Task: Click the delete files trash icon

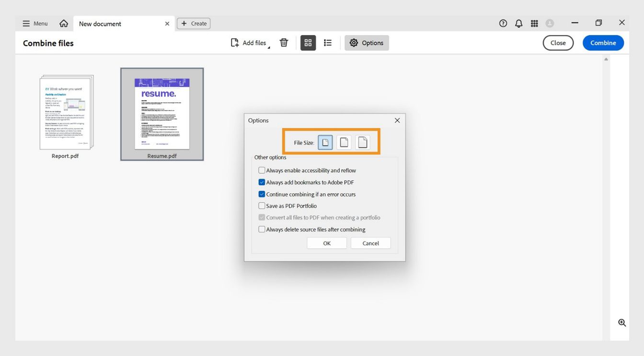Action: (284, 42)
